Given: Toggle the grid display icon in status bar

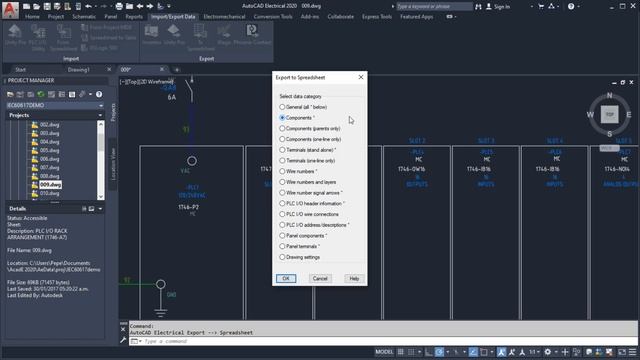Looking at the screenshot, I should [x=401, y=352].
